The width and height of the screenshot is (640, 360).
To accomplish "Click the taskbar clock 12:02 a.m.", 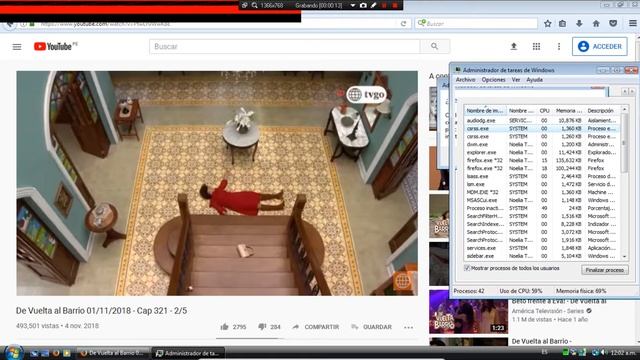I will (623, 353).
